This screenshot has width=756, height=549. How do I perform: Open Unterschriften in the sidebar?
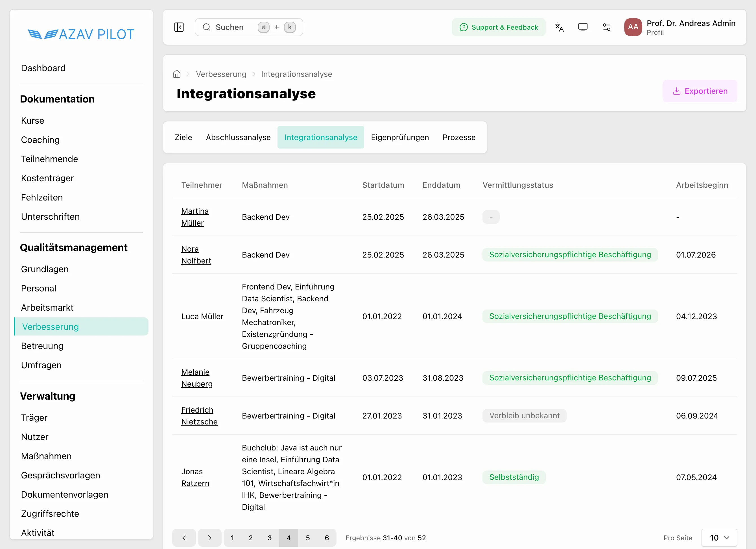(50, 216)
